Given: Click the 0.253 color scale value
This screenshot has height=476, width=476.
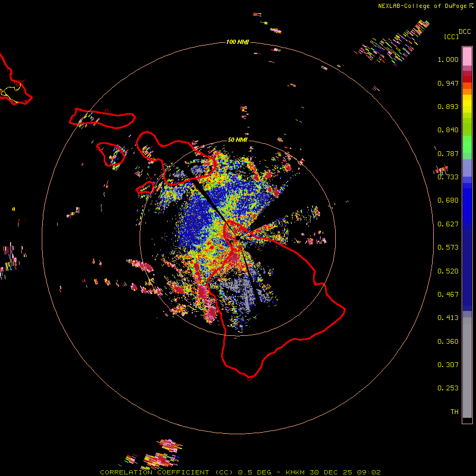Looking at the screenshot, I should [x=448, y=388].
